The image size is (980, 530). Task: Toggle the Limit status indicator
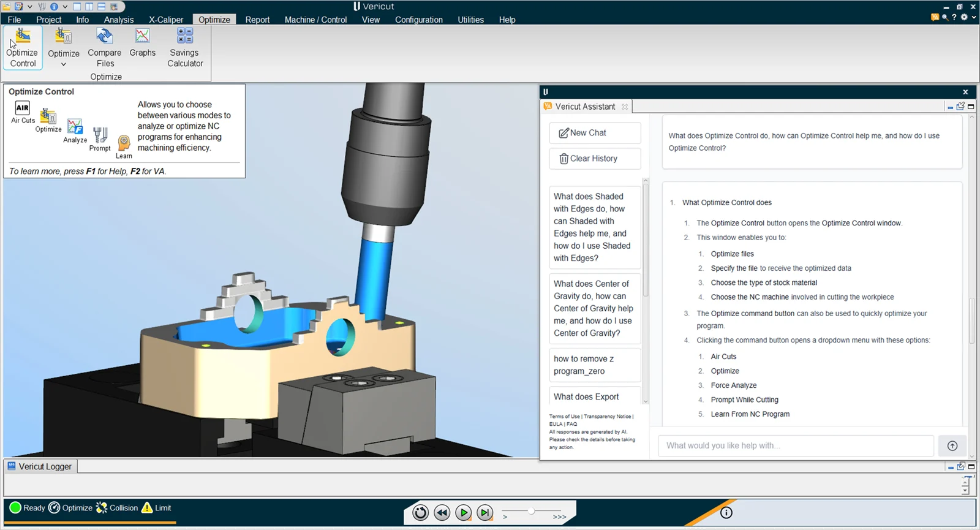[156, 508]
